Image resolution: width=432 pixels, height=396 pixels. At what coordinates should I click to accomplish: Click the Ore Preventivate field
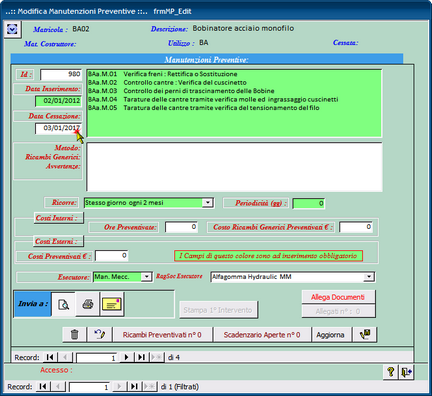[x=181, y=227]
